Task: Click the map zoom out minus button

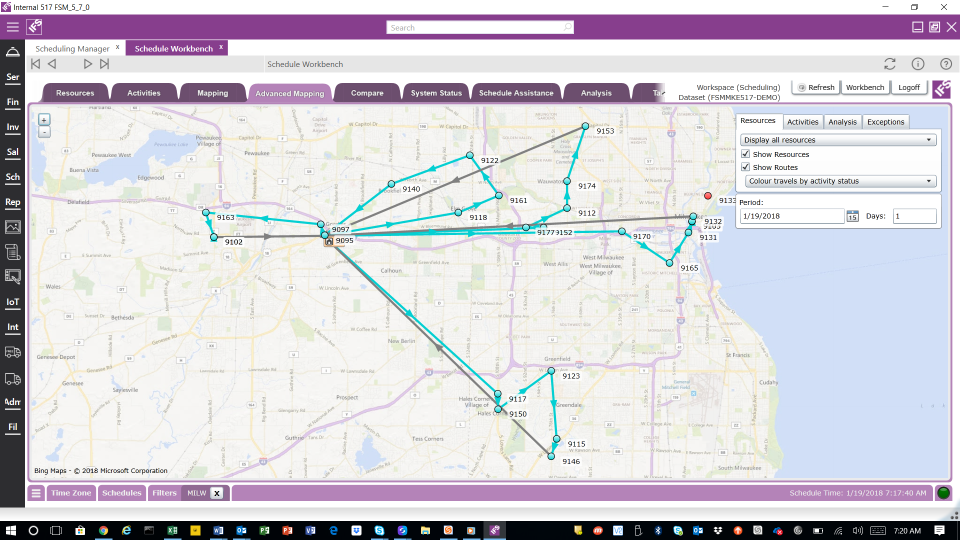Action: [43, 131]
